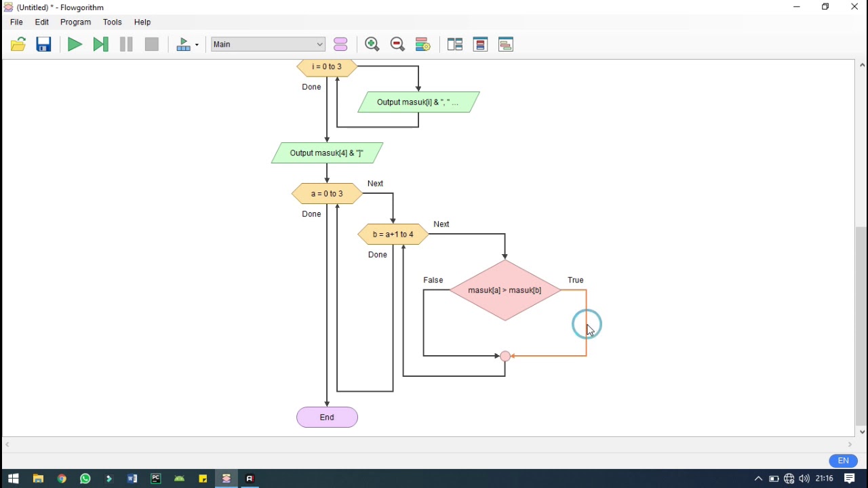Open the battery status tray icon
Image resolution: width=868 pixels, height=488 pixels.
[774, 479]
